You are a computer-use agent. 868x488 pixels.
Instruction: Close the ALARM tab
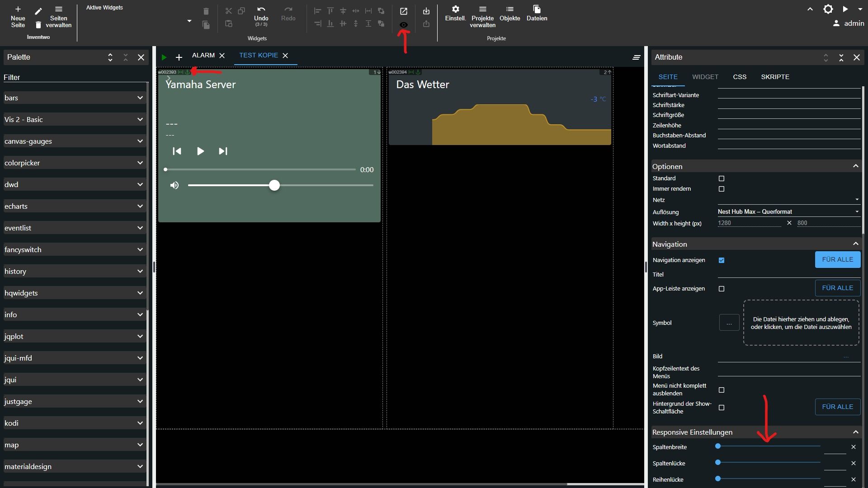pyautogui.click(x=222, y=56)
